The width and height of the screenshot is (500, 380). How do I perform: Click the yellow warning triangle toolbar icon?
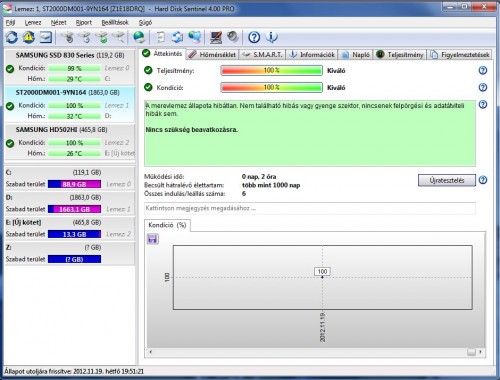pyautogui.click(x=29, y=37)
